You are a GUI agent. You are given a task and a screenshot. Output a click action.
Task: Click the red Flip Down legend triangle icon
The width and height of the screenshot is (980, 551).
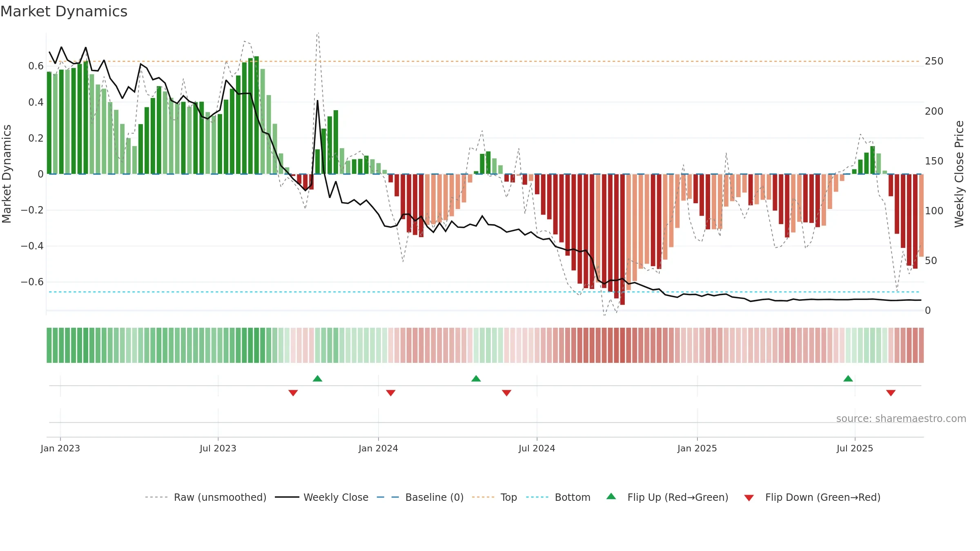click(x=749, y=498)
